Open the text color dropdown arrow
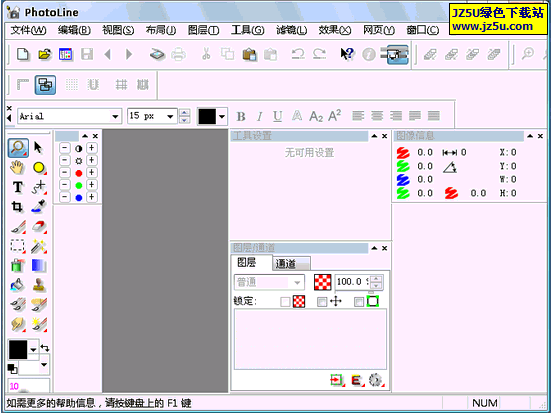This screenshot has height=413, width=551. click(222, 116)
